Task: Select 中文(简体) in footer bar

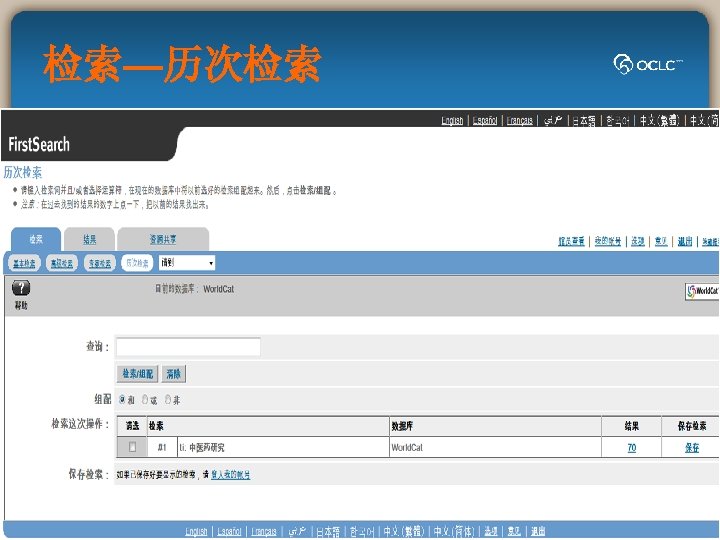Action: point(454,531)
